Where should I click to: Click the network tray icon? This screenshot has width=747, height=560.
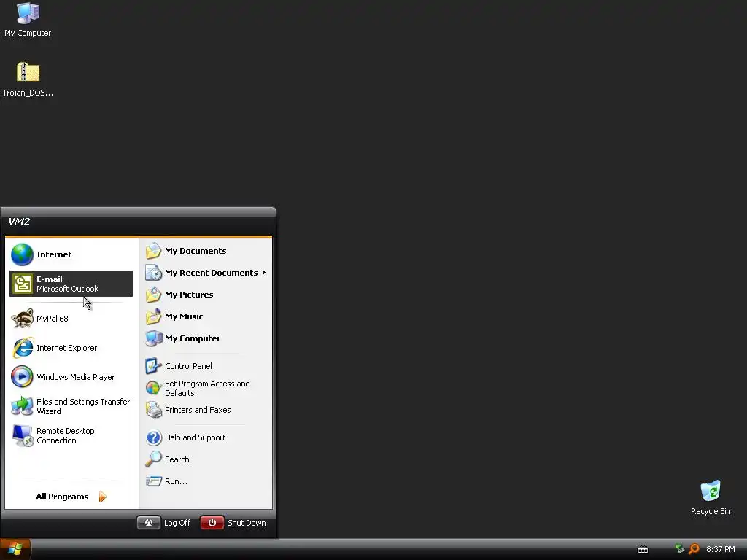click(x=680, y=549)
